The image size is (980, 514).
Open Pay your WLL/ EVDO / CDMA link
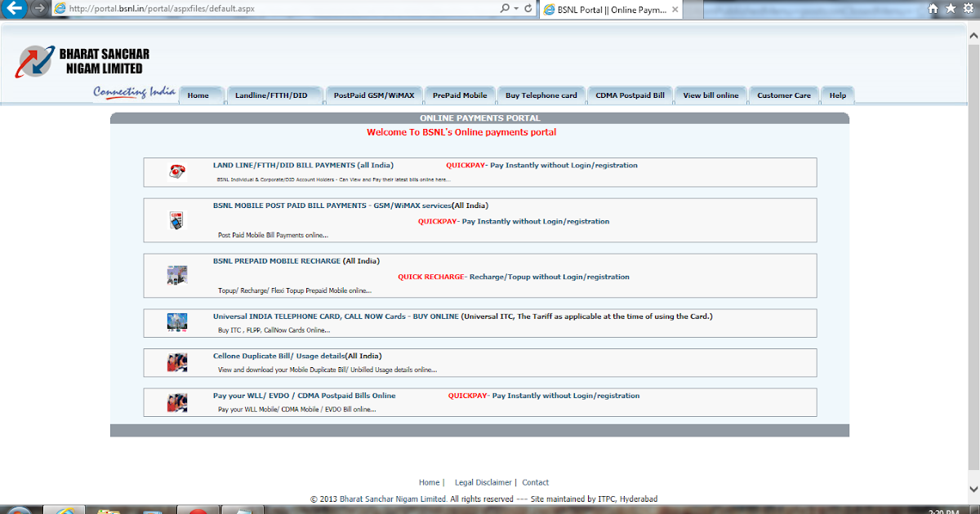304,396
